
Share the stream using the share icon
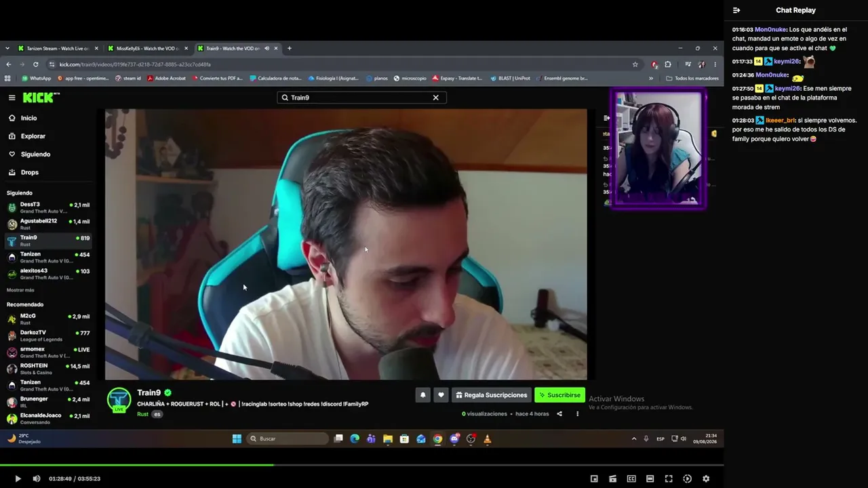(559, 413)
